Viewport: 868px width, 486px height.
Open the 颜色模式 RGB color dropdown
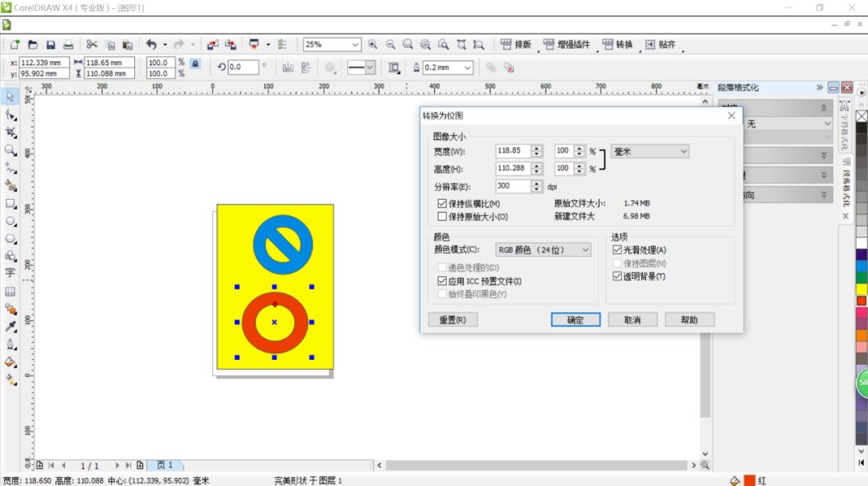pos(588,249)
